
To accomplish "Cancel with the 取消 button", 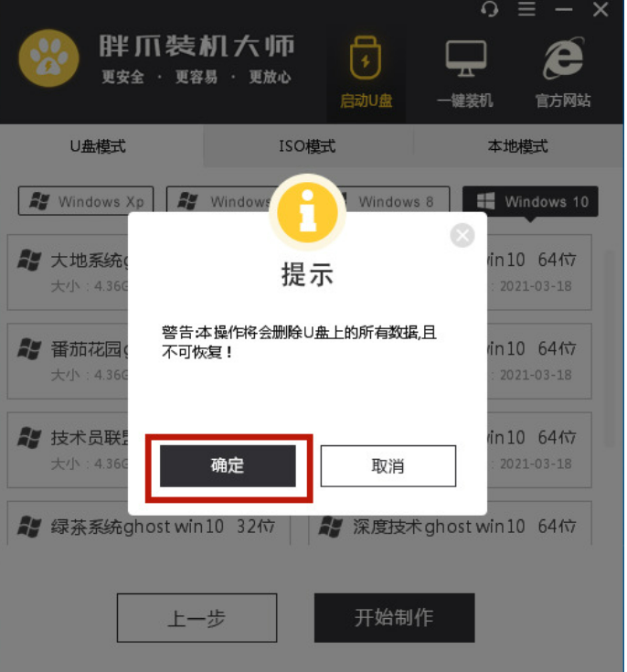I will (388, 466).
